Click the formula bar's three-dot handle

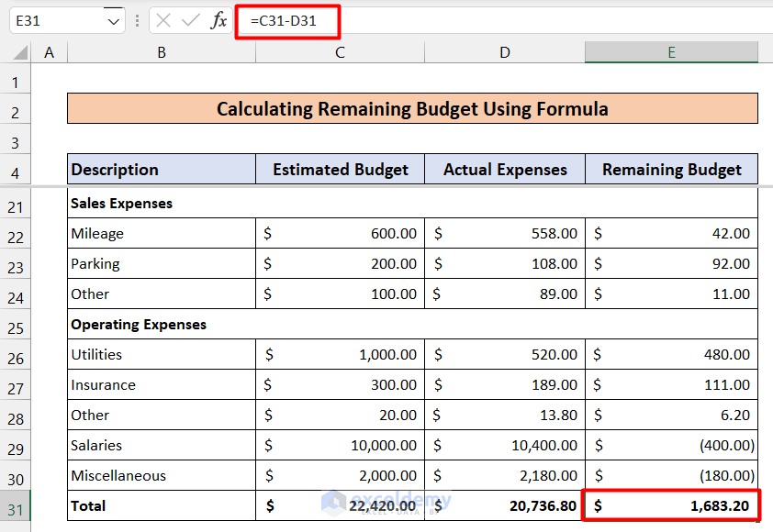[137, 21]
